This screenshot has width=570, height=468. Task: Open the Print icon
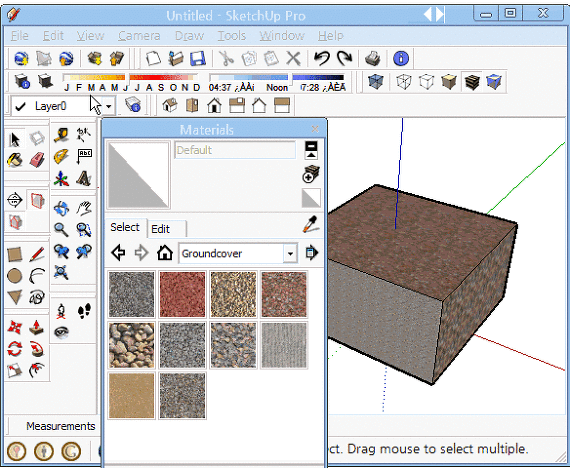click(x=373, y=58)
